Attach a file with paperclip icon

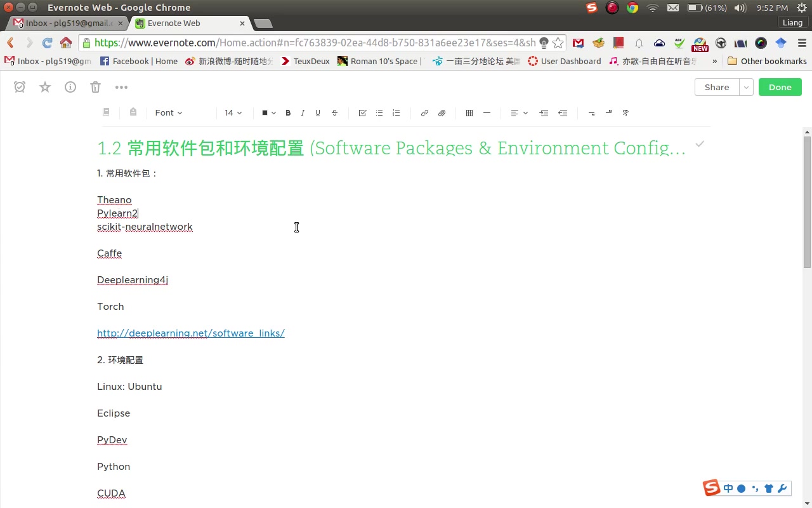[x=442, y=113]
